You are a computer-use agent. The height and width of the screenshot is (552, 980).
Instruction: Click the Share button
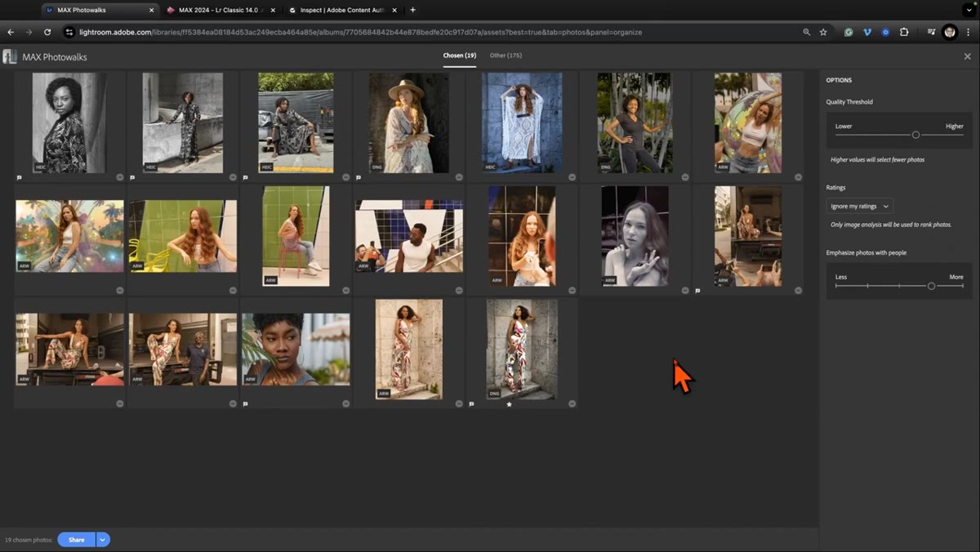[76, 539]
